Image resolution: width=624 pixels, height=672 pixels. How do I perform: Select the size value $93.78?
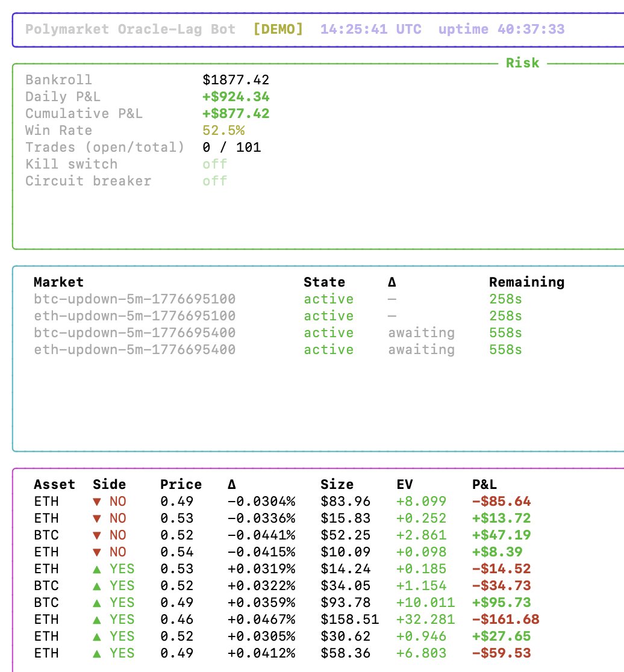pos(346,603)
